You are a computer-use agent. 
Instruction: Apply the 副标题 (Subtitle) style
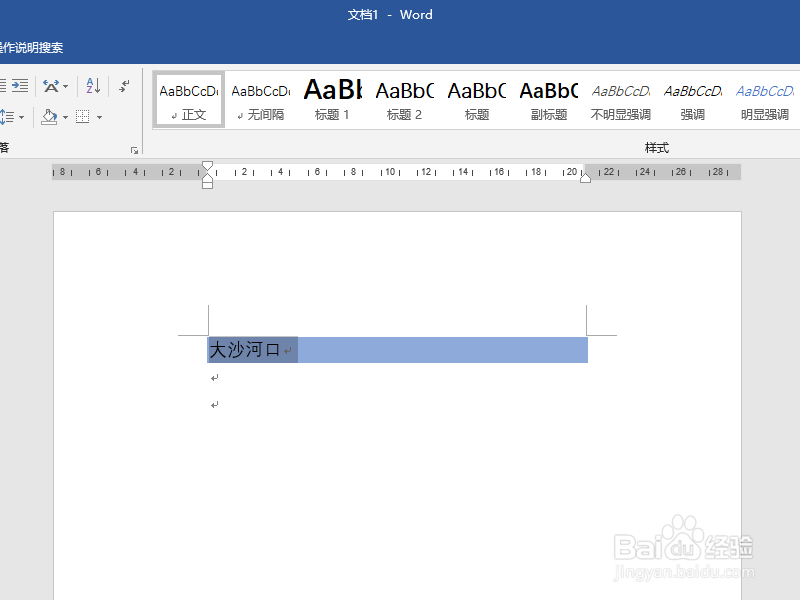[x=548, y=99]
